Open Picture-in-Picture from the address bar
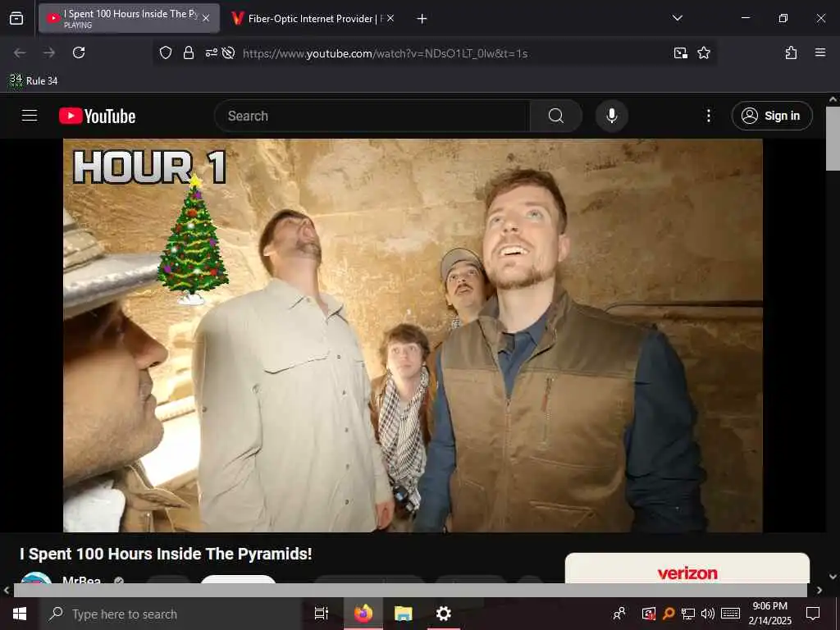The image size is (840, 630). (x=680, y=52)
